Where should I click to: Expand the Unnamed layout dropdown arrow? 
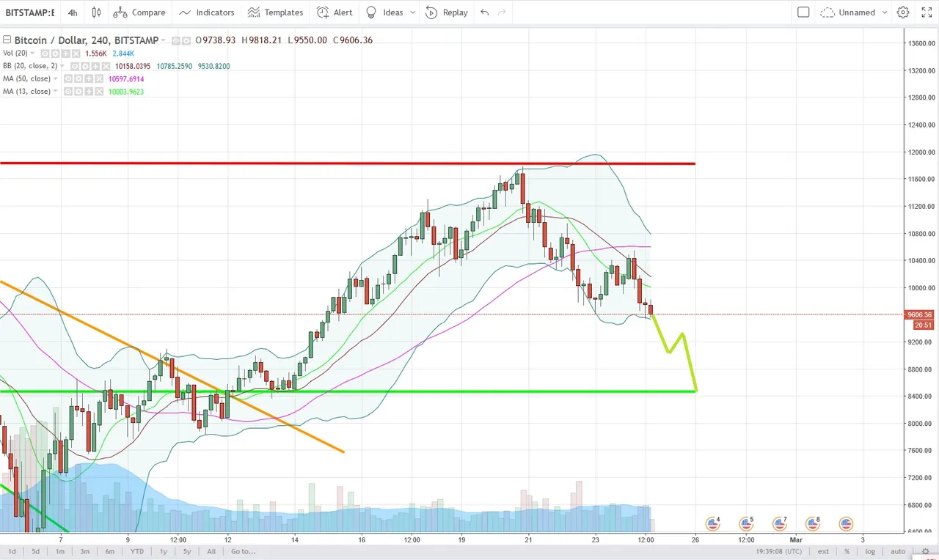[x=884, y=12]
